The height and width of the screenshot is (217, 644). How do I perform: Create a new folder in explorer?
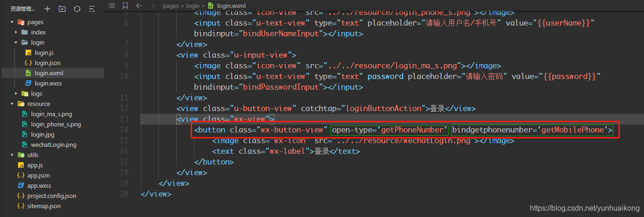pyautogui.click(x=62, y=9)
